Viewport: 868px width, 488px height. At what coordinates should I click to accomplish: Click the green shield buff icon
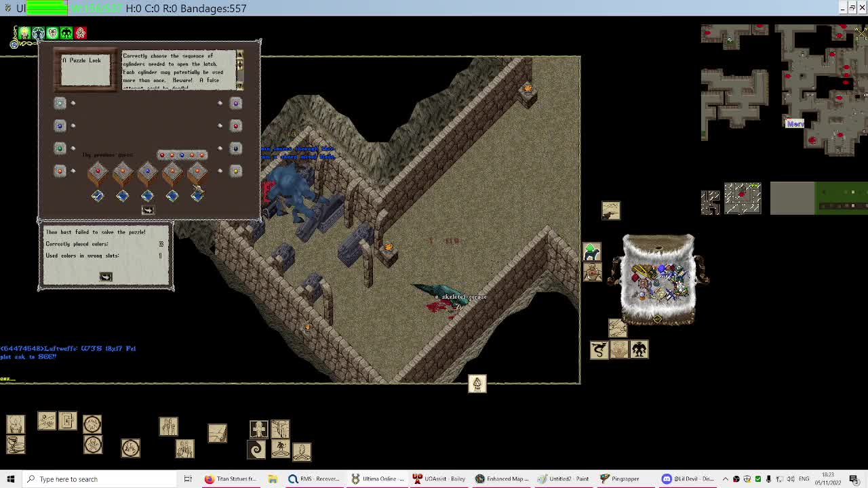pyautogui.click(x=52, y=33)
